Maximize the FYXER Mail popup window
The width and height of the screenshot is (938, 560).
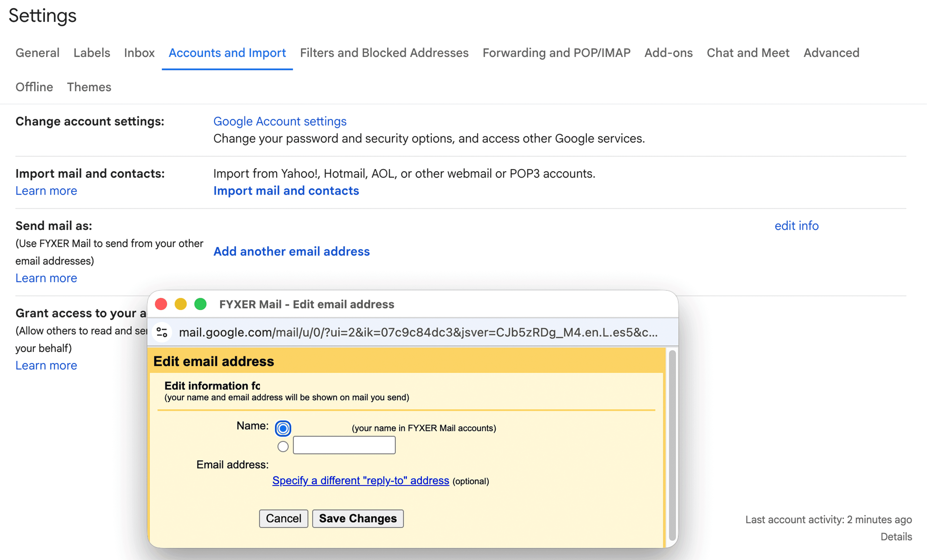click(201, 304)
